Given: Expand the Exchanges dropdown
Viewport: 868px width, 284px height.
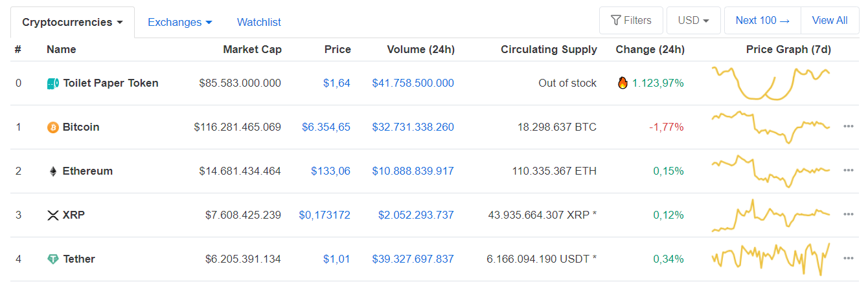Looking at the screenshot, I should tap(179, 23).
